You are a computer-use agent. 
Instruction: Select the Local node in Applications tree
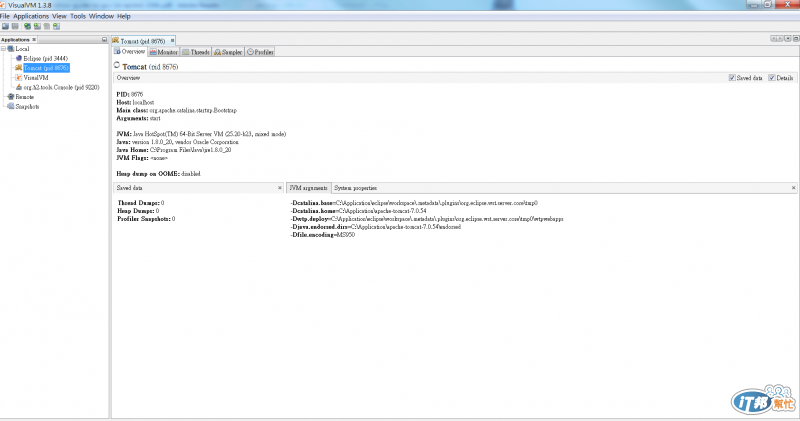[x=22, y=49]
